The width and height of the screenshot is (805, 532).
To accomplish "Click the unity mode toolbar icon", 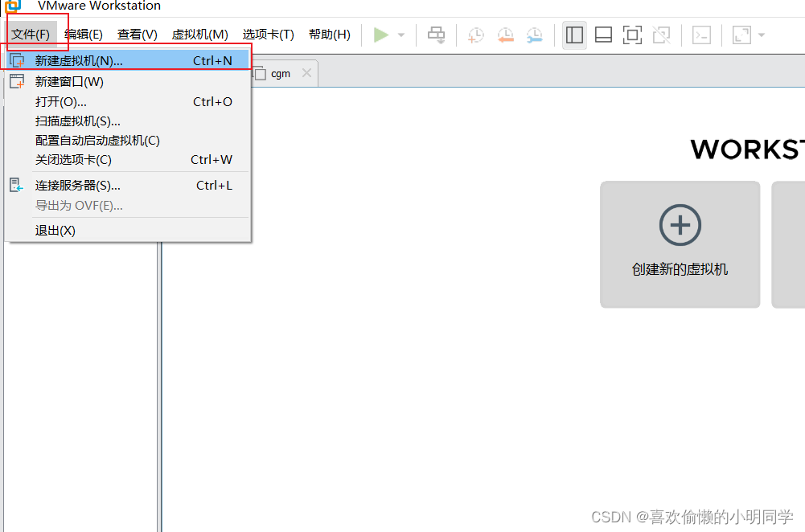I will (661, 35).
